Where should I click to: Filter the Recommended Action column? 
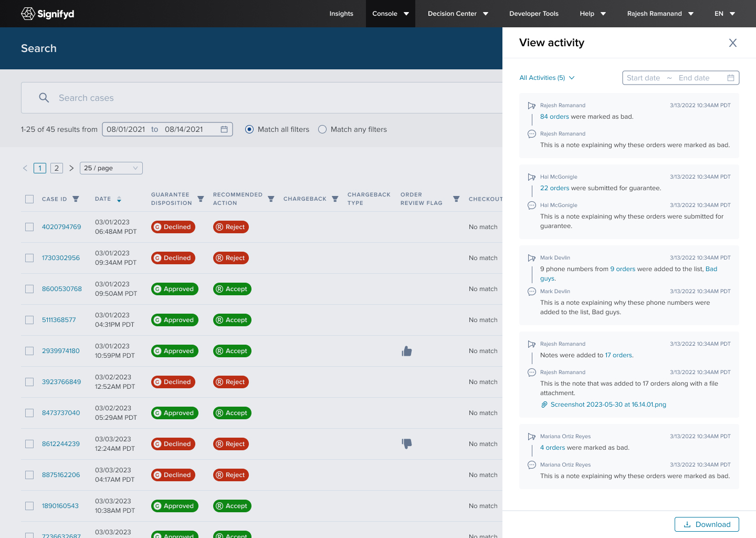click(271, 199)
